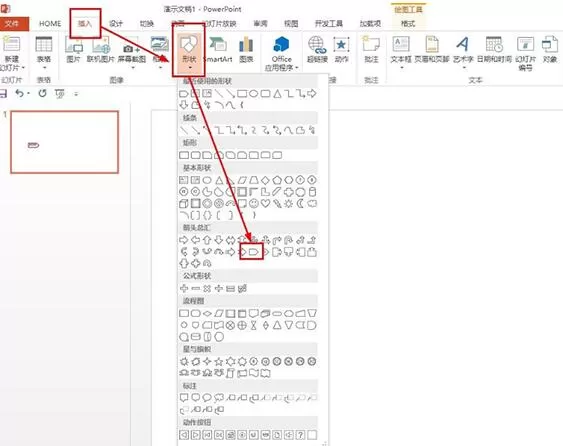
Task: Pick the Right Arrow shape in 箭头总汇
Action: pyautogui.click(x=183, y=240)
